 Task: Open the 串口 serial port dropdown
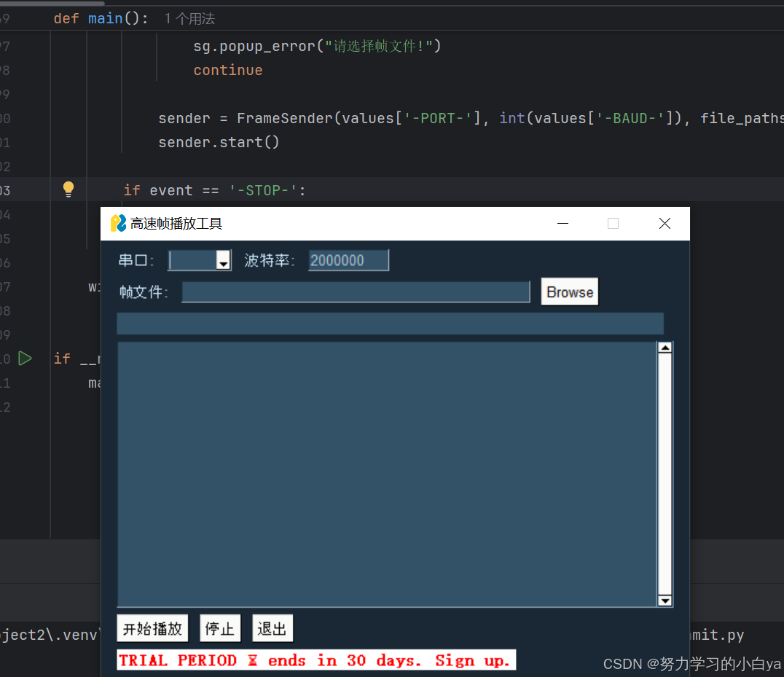coord(223,260)
